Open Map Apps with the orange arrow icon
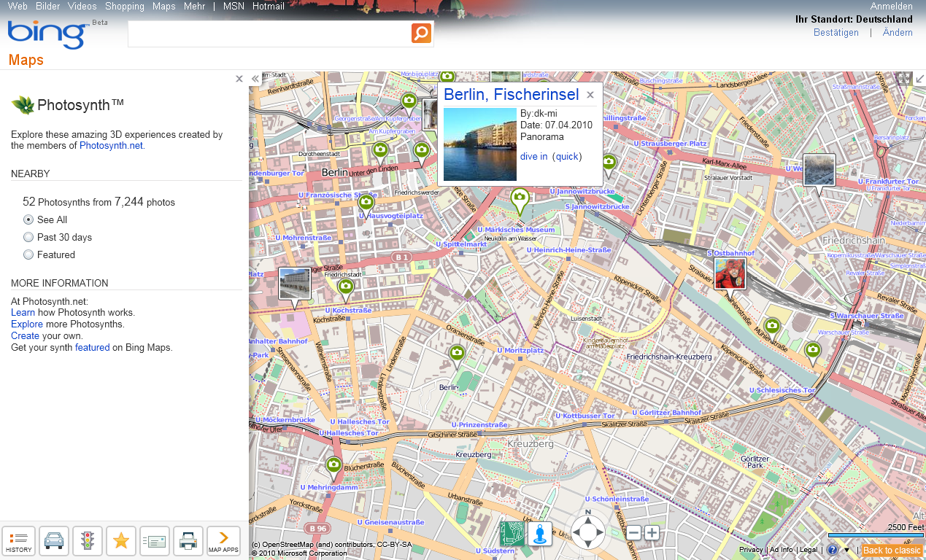This screenshot has width=926, height=560. [223, 541]
